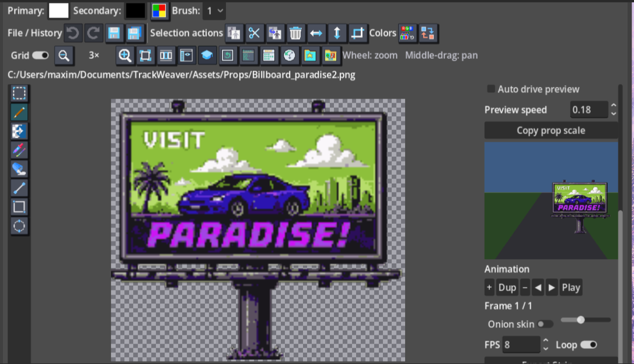634x364 pixels.
Task: Click the Primary white color swatch
Action: point(58,11)
